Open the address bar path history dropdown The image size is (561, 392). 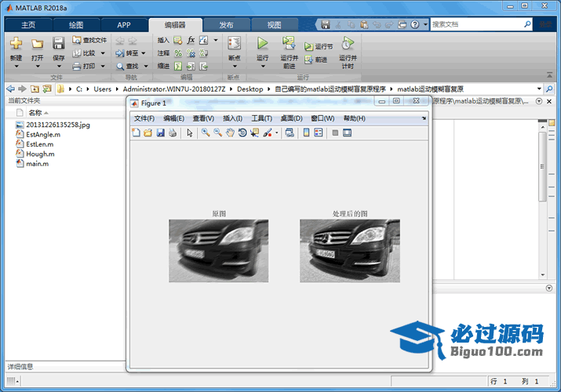click(538, 89)
